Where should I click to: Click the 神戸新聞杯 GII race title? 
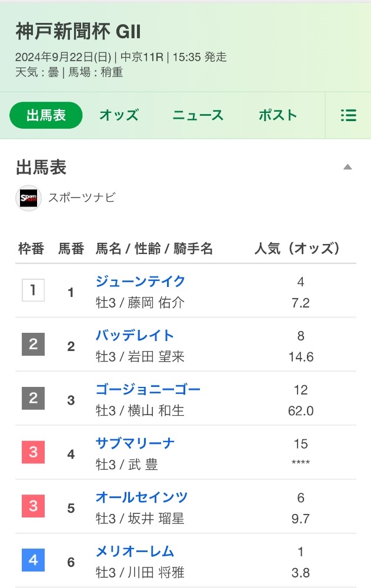(78, 32)
